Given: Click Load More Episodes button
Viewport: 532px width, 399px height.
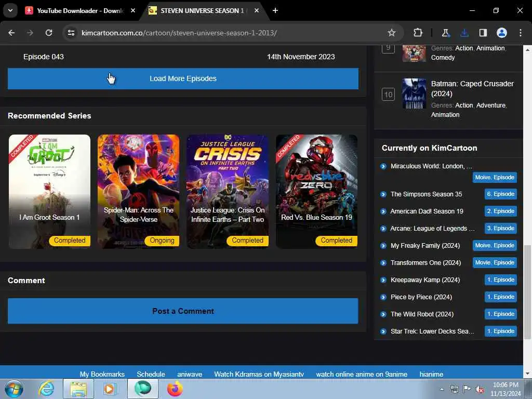Looking at the screenshot, I should (x=183, y=79).
